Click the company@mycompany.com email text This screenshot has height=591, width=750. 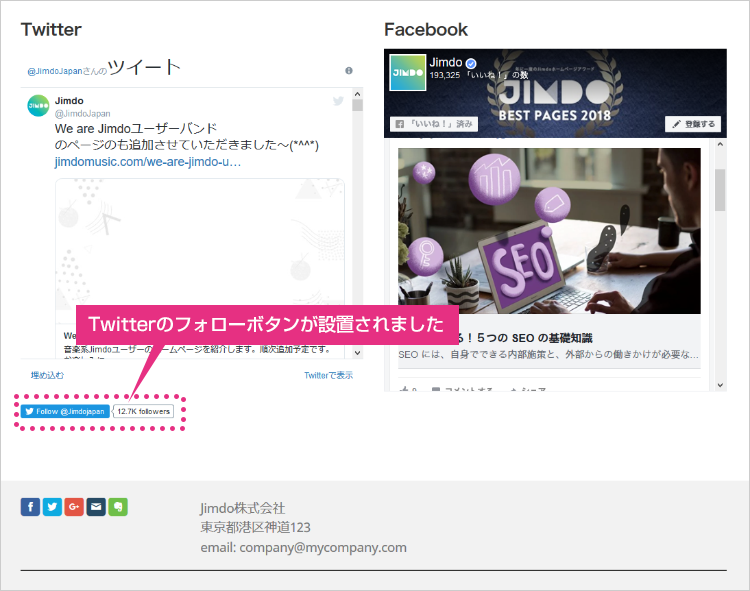(323, 547)
